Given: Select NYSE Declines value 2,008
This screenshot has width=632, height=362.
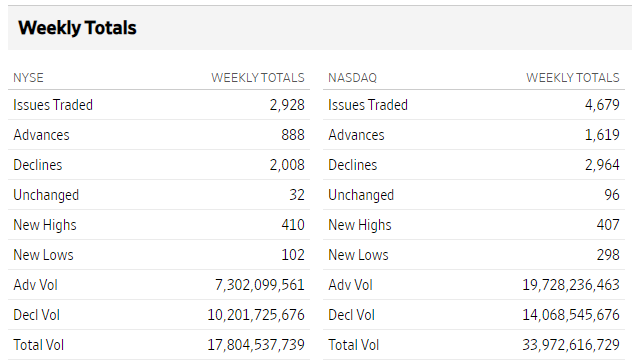Looking at the screenshot, I should [287, 165].
